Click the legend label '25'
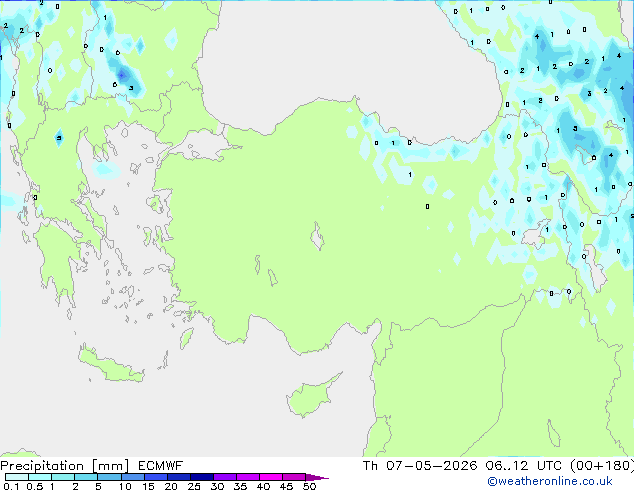 pos(194,486)
